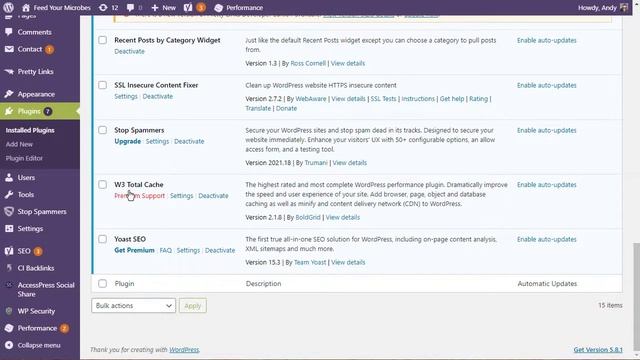
Task: Open the Yoast SEO FAQ link
Action: (166, 250)
